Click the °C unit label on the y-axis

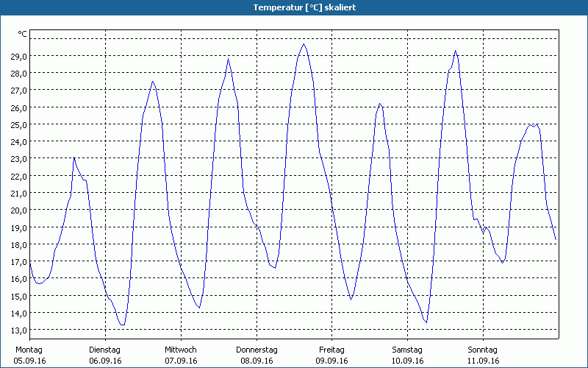23,34
